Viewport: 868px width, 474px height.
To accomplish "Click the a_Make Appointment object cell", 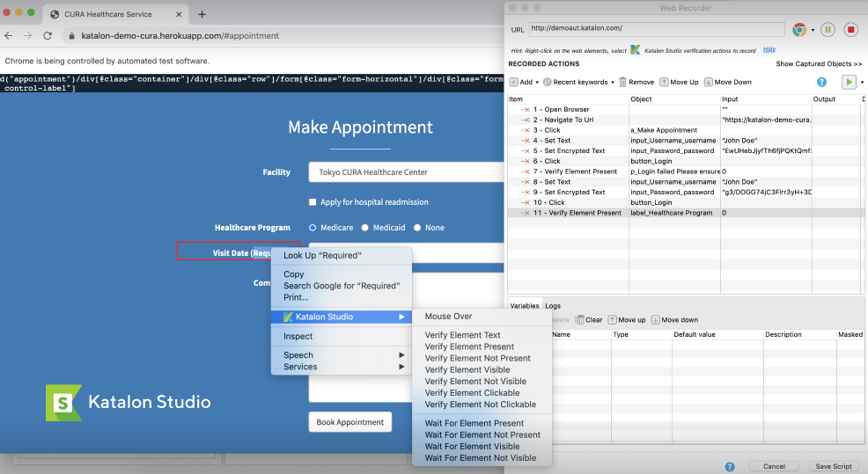I will tap(674, 130).
